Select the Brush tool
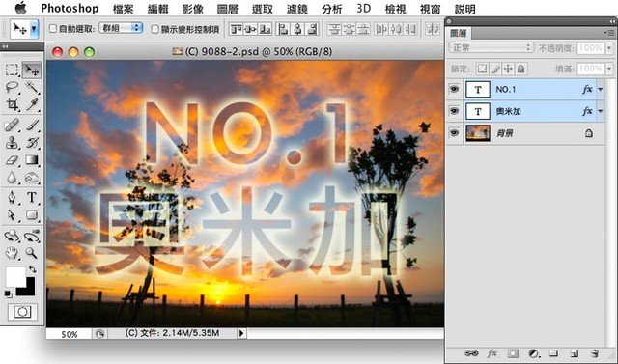Viewport: 618px width, 364px height. (x=32, y=126)
